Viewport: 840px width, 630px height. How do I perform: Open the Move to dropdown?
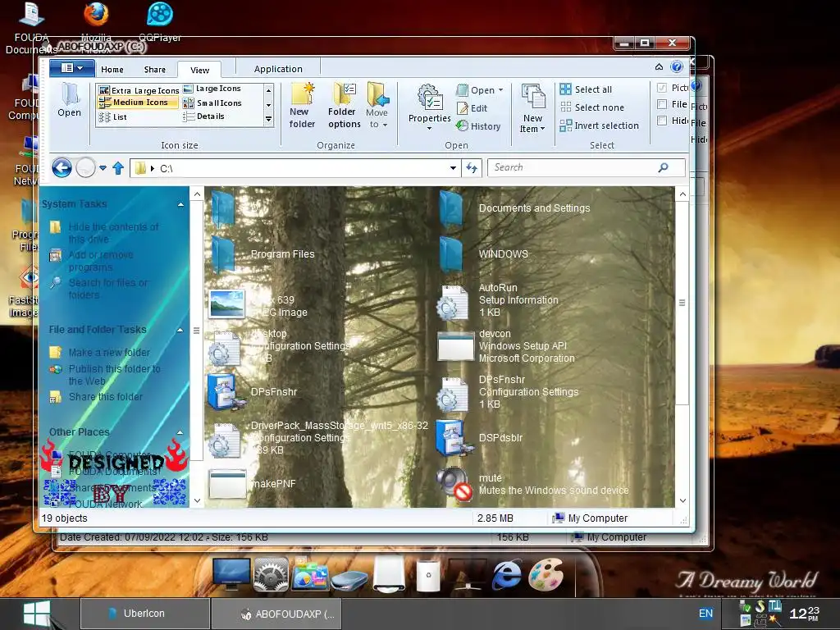377,106
